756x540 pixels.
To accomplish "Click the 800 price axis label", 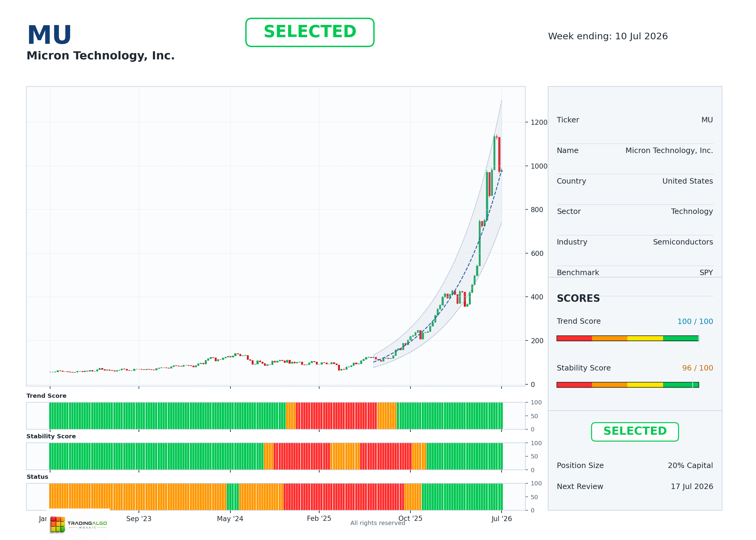I will click(537, 210).
